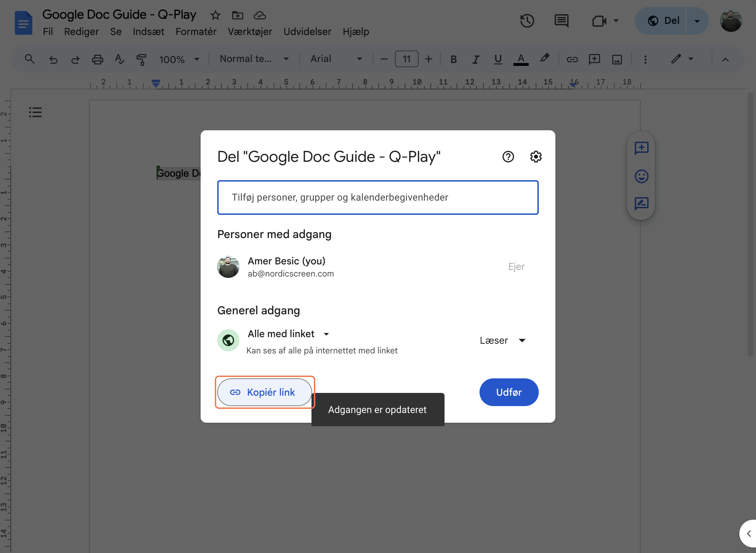756x553 pixels.
Task: Add a comment from toolbar
Action: point(594,59)
